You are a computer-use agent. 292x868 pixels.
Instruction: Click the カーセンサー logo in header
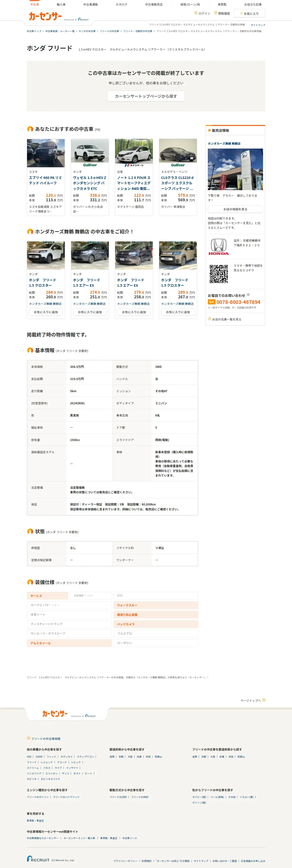45,16
